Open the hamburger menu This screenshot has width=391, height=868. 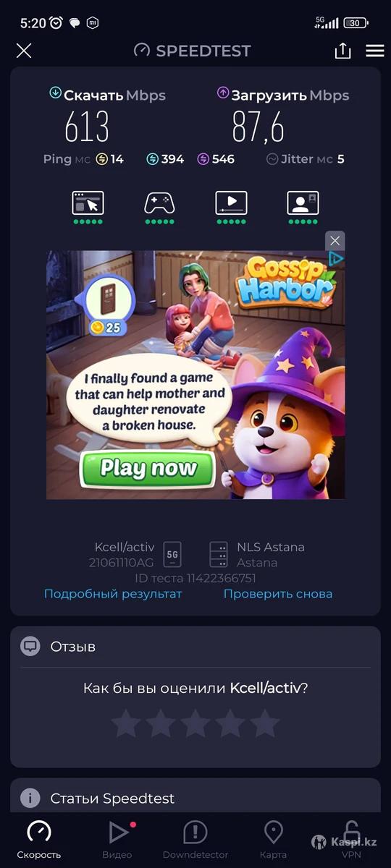pyautogui.click(x=374, y=51)
